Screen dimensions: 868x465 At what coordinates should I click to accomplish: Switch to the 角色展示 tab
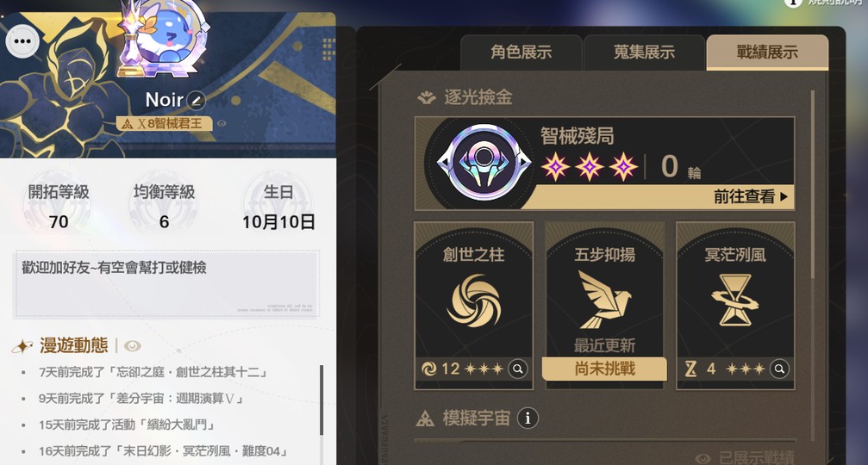[x=521, y=52]
